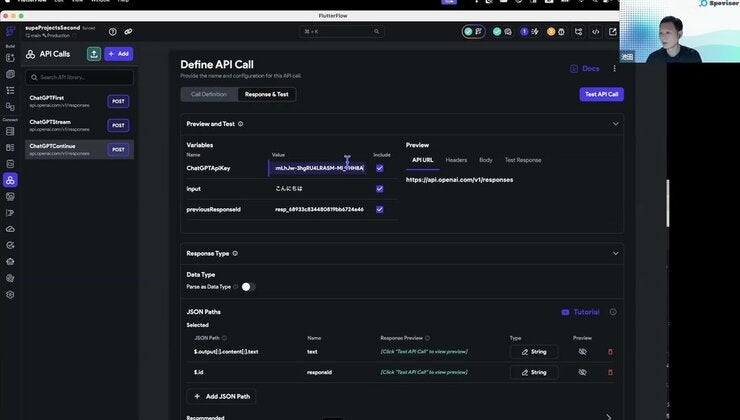Screen dimensions: 740x420
Task: Open the Widget Palette sidebar icon
Action: pos(10,58)
